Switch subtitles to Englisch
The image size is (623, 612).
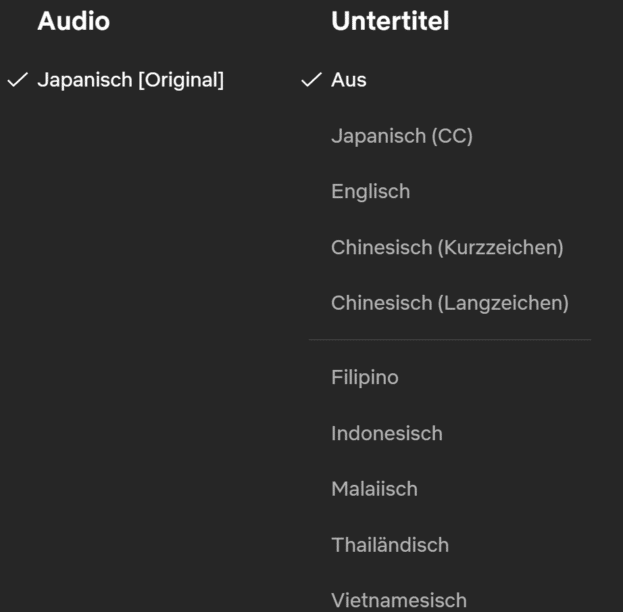(370, 191)
